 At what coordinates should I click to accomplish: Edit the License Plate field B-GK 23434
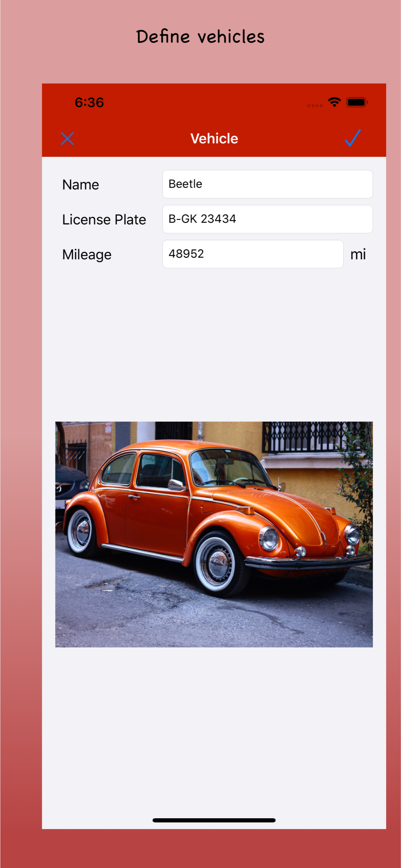[x=268, y=219]
